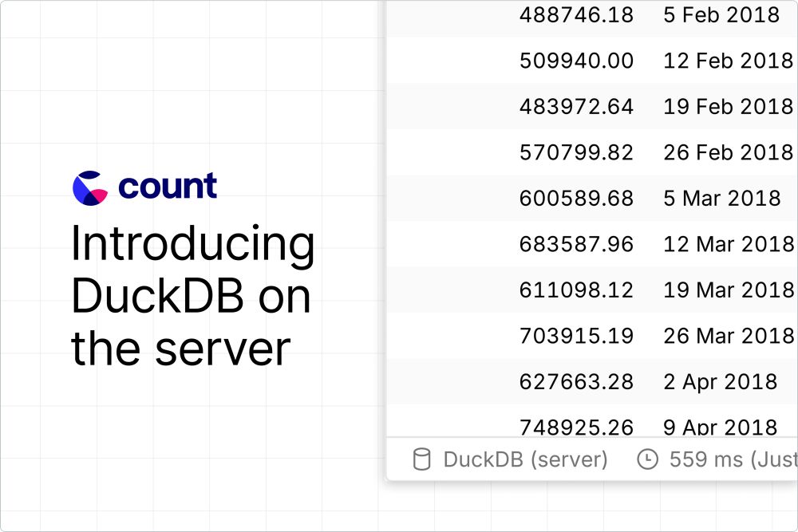Select the '19 Mar 2018' date cell
Screen dimensions: 798x532
coord(729,290)
